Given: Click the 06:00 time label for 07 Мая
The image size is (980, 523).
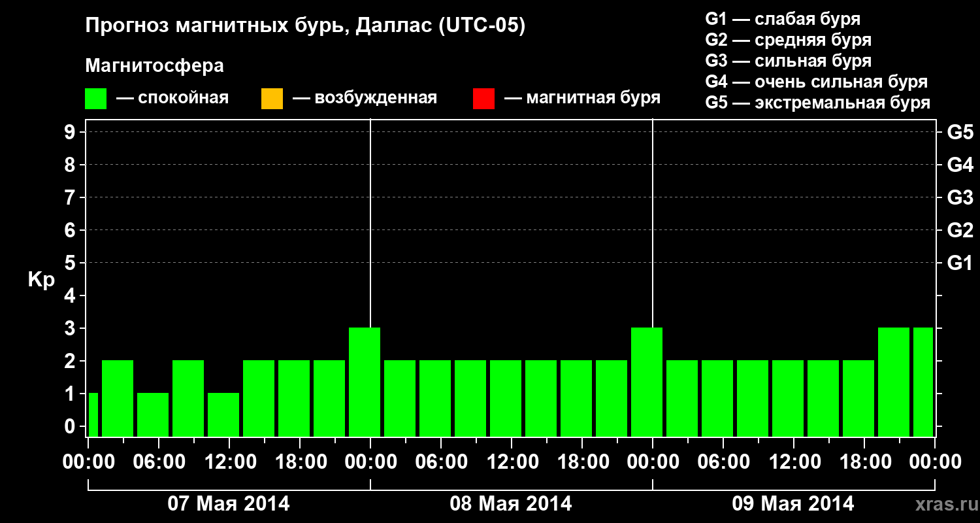Looking at the screenshot, I should coord(159,462).
